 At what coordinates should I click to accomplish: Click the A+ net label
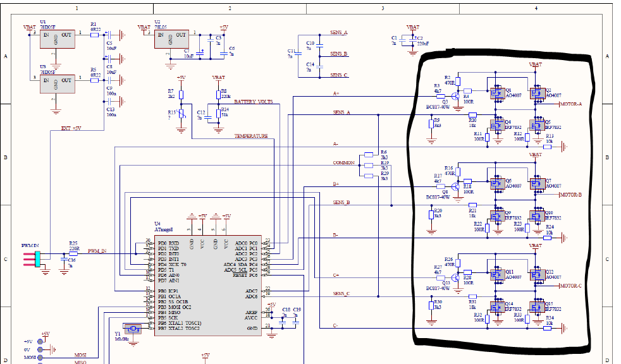click(x=336, y=94)
